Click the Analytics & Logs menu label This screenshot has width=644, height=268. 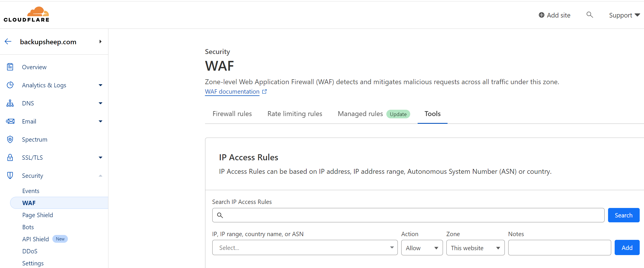click(44, 85)
